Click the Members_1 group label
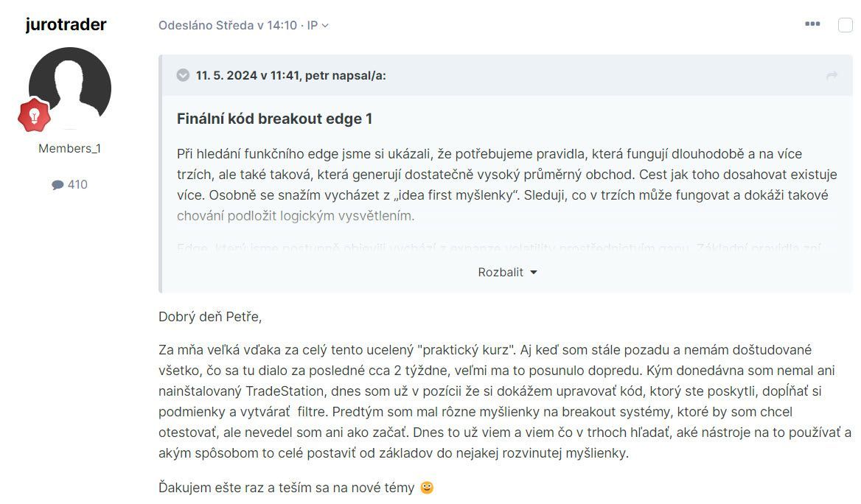The width and height of the screenshot is (861, 504). click(70, 148)
